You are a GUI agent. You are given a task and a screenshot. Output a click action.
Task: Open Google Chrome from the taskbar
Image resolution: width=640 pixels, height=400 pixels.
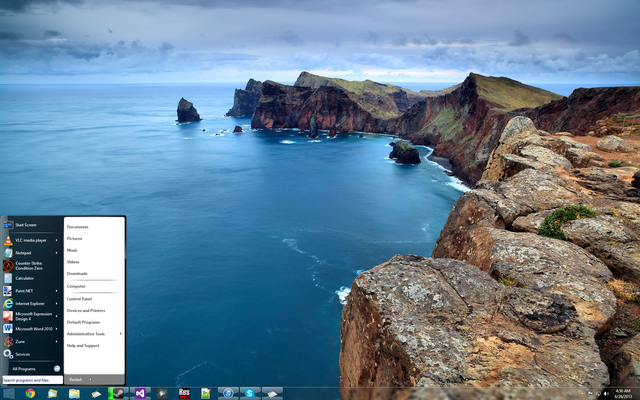30,393
